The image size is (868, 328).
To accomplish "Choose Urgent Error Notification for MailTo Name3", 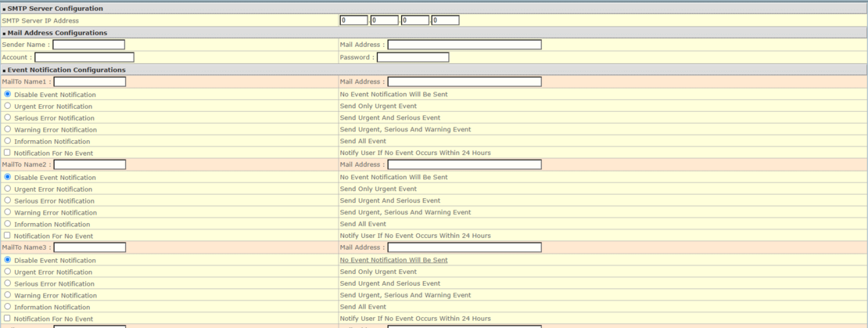I will tap(8, 272).
